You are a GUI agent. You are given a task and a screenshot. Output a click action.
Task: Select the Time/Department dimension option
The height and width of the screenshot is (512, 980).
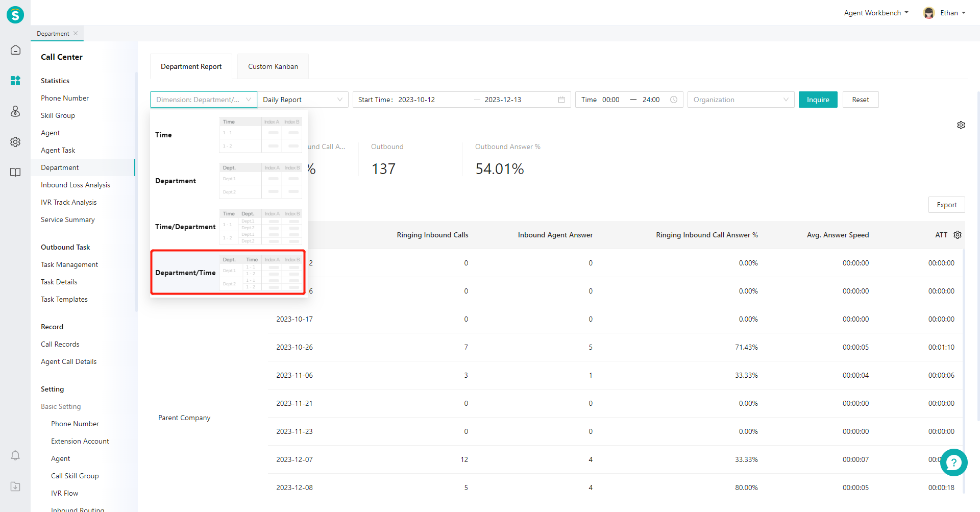pos(228,227)
